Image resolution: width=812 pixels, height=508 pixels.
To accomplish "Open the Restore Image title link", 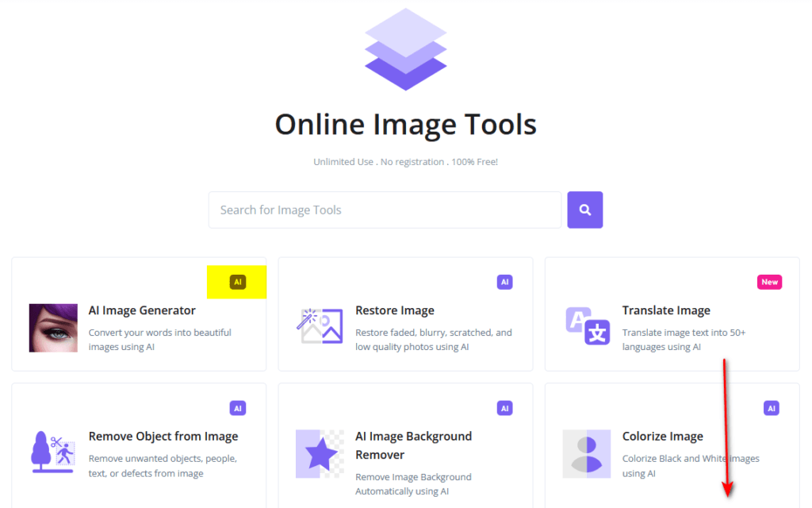I will (395, 310).
